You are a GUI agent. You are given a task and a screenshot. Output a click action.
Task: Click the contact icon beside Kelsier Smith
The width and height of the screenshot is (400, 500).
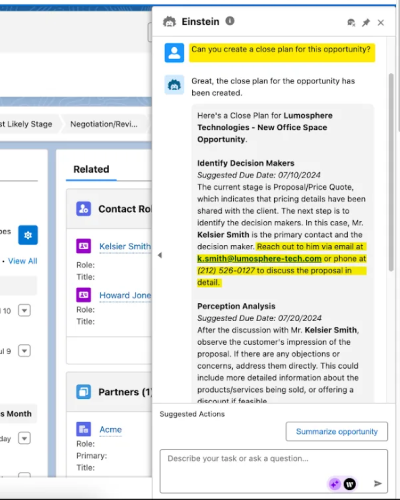click(x=83, y=246)
